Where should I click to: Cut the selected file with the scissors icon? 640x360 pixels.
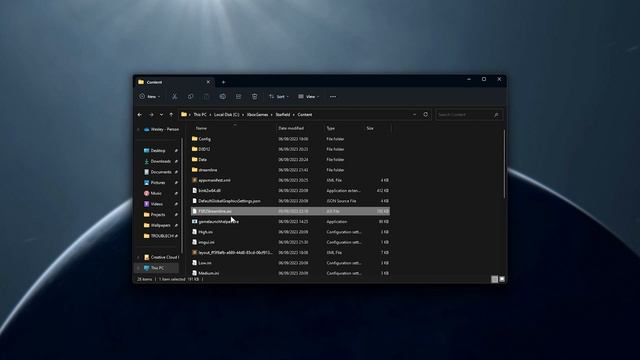click(174, 97)
